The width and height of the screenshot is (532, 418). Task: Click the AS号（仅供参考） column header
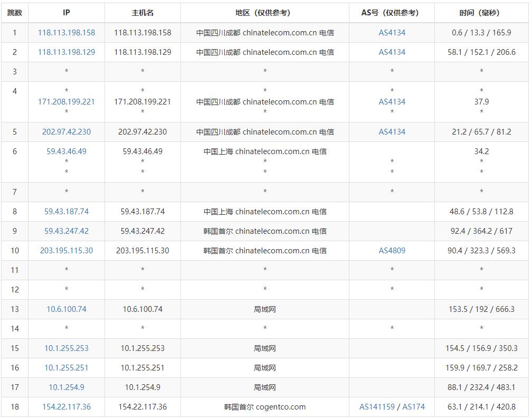pyautogui.click(x=392, y=13)
